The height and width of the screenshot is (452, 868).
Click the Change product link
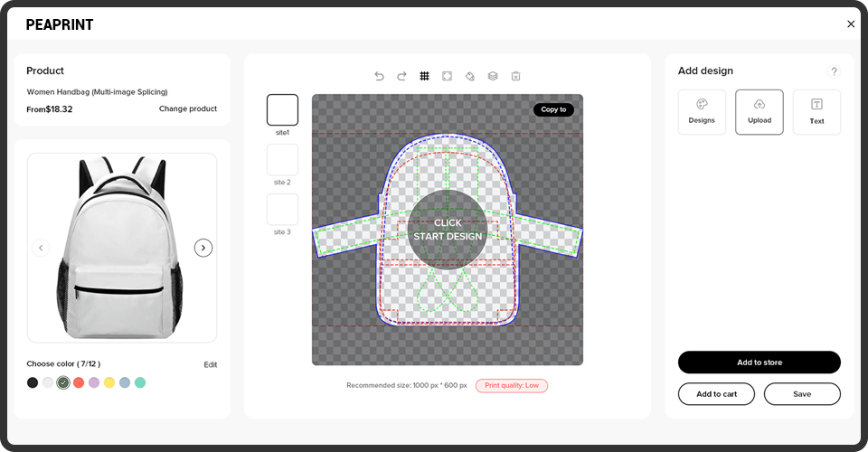pyautogui.click(x=188, y=108)
